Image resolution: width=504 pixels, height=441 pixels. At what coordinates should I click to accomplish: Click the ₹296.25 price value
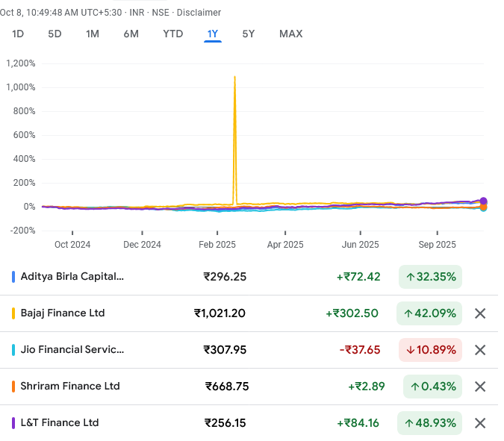tap(225, 277)
